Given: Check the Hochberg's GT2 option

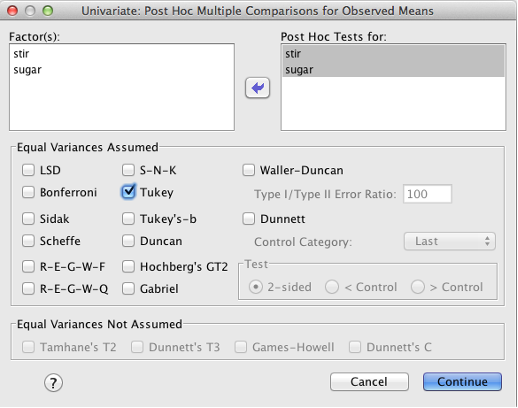Looking at the screenshot, I should point(128,267).
